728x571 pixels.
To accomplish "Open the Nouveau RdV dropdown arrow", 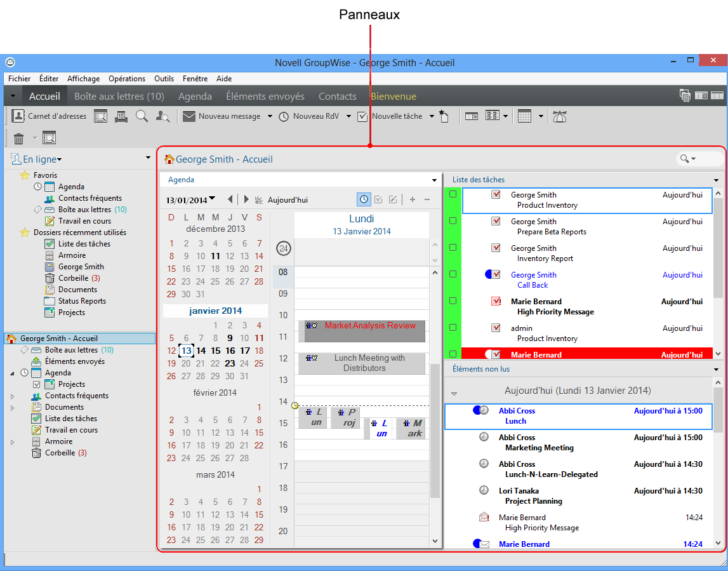I will click(x=348, y=117).
